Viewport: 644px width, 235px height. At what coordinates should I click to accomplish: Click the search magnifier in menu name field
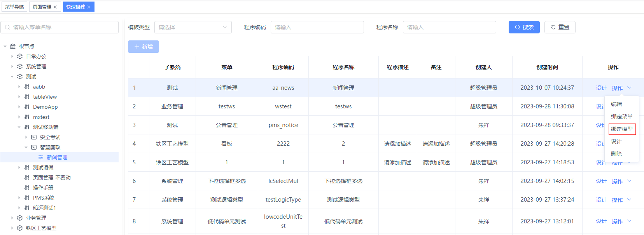pyautogui.click(x=7, y=27)
